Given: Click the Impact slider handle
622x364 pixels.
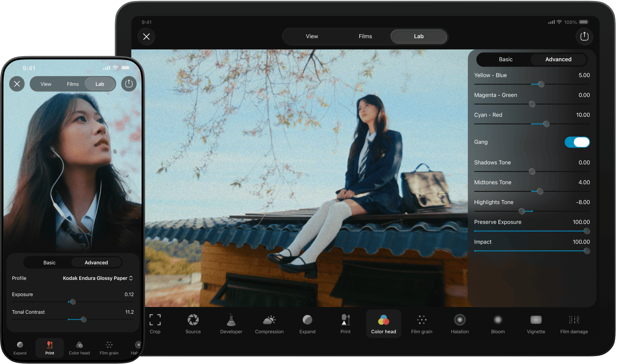Looking at the screenshot, I should pos(587,251).
